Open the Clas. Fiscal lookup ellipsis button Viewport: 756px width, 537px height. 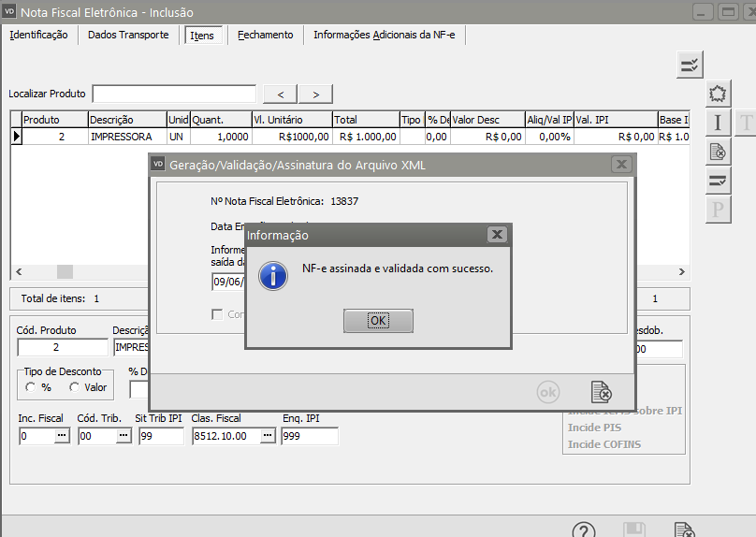[x=267, y=436]
